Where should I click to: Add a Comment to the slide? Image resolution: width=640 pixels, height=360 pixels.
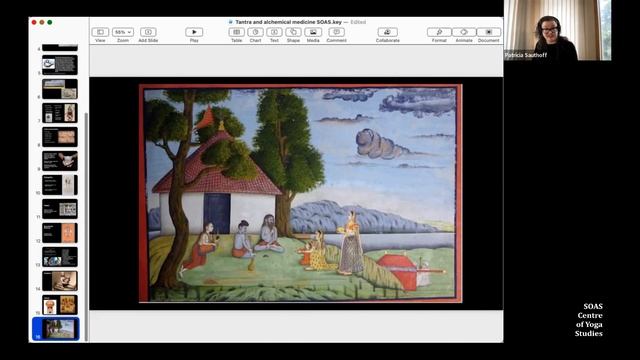(336, 32)
